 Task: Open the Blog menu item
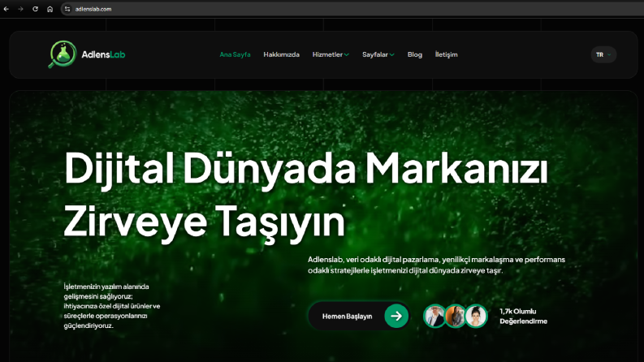point(415,54)
